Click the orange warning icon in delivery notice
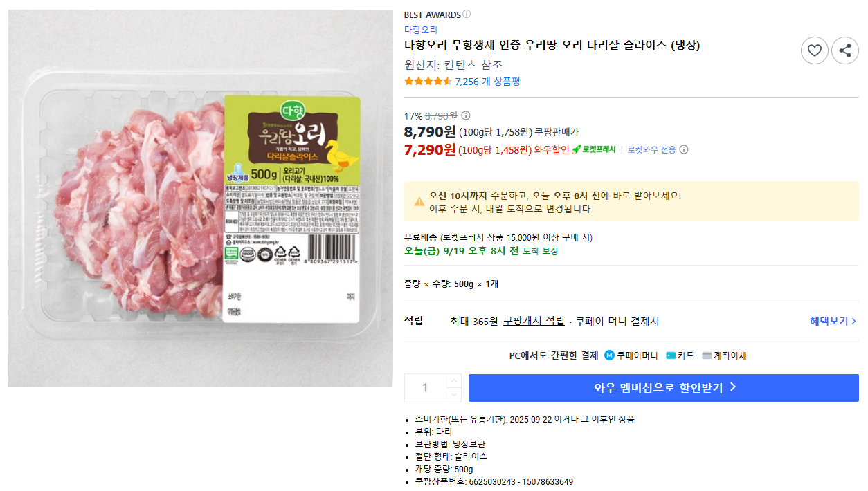Image resolution: width=868 pixels, height=491 pixels. point(419,201)
